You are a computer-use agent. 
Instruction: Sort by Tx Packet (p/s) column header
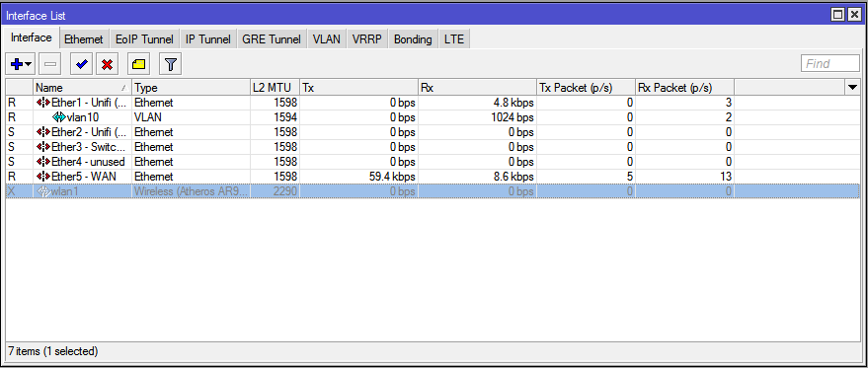pyautogui.click(x=586, y=88)
